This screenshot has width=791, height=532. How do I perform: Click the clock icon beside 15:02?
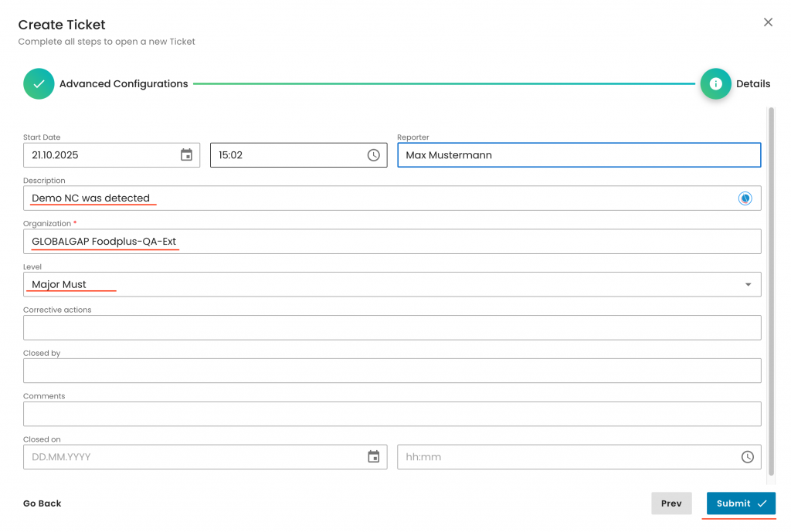pos(373,155)
